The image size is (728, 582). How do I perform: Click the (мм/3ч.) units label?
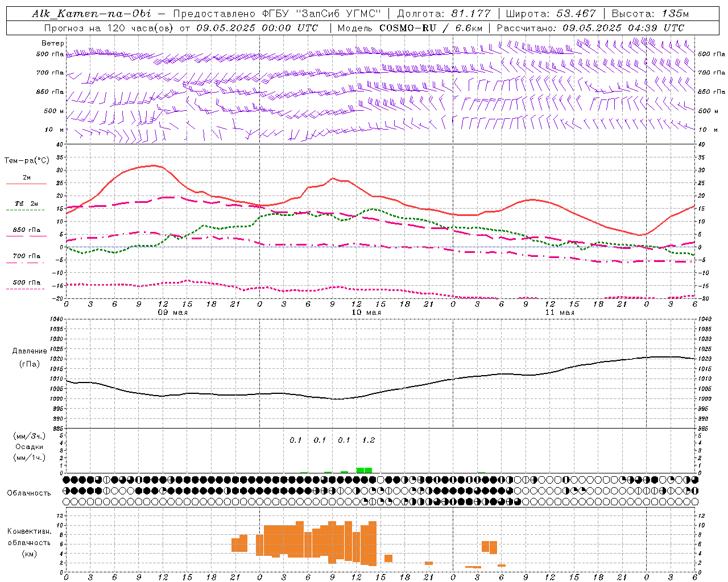pyautogui.click(x=30, y=436)
